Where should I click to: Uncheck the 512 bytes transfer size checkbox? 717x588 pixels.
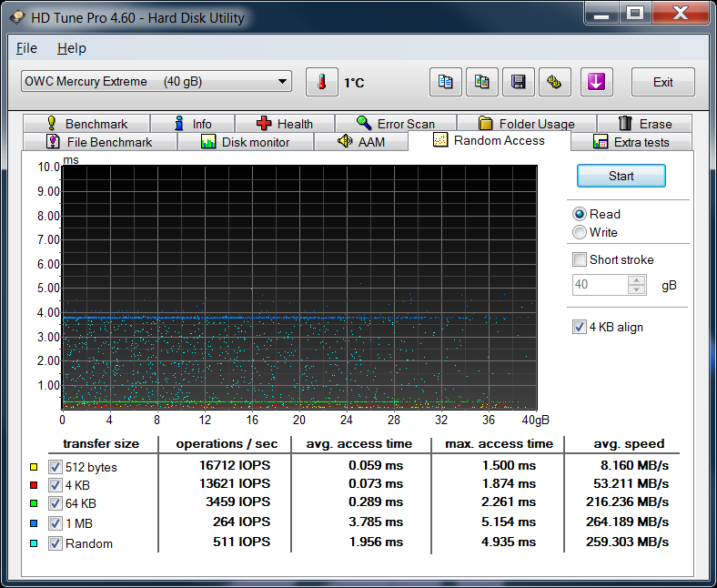pyautogui.click(x=56, y=467)
